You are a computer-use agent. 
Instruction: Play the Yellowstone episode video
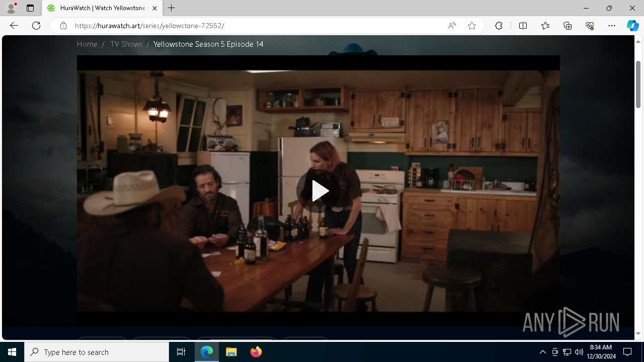[x=318, y=191]
